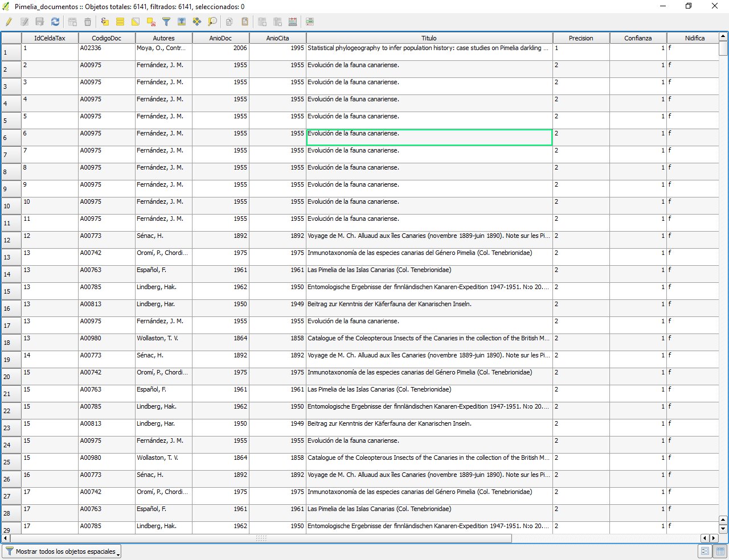Click the add feature icon

(x=72, y=22)
